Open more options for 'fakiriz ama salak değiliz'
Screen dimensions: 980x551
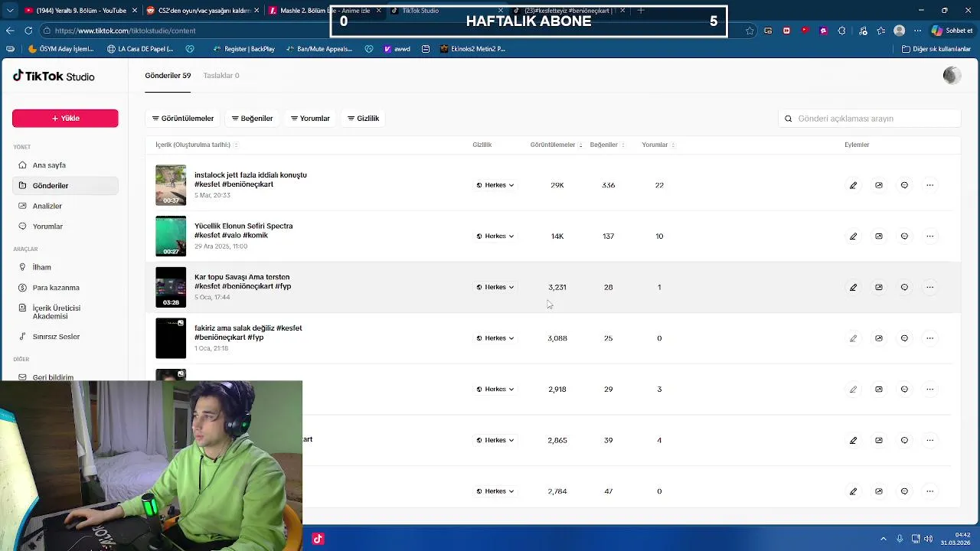pyautogui.click(x=929, y=338)
